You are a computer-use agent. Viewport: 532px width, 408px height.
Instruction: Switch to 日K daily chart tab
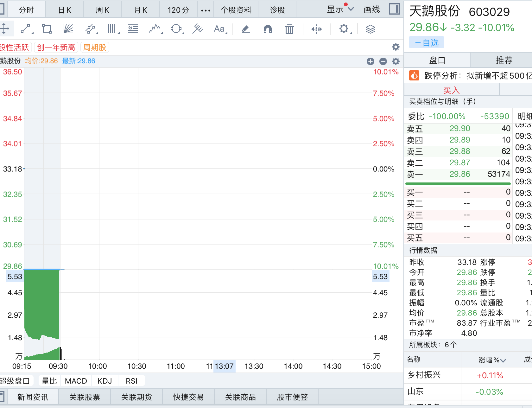click(x=65, y=10)
